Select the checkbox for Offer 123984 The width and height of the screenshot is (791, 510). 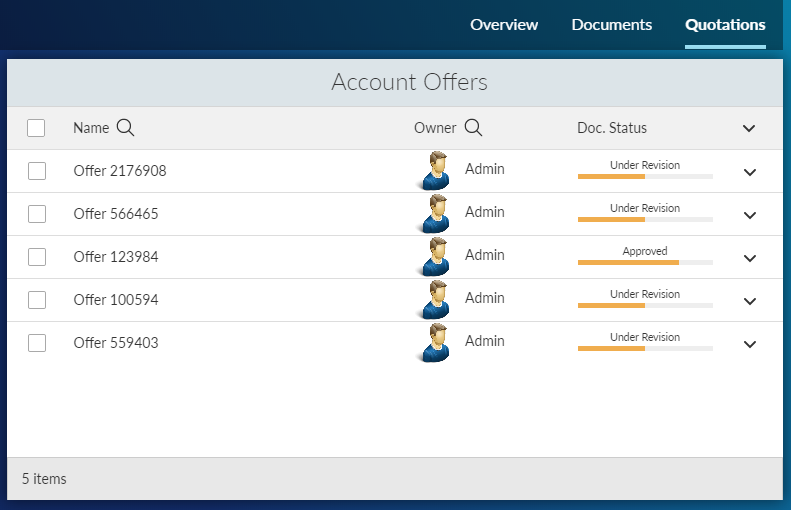coord(37,257)
